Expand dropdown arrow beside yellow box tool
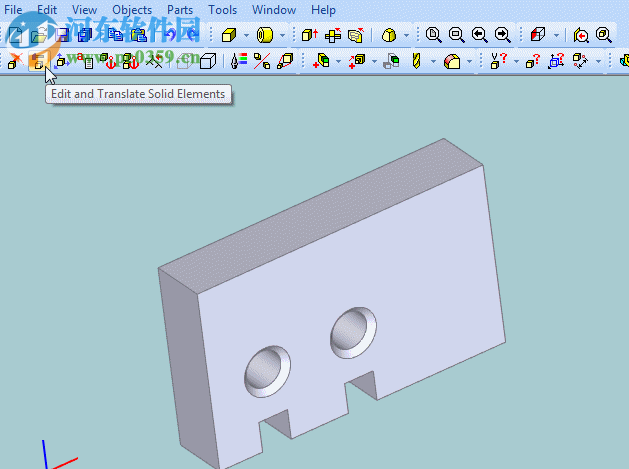This screenshot has height=469, width=629. (245, 35)
